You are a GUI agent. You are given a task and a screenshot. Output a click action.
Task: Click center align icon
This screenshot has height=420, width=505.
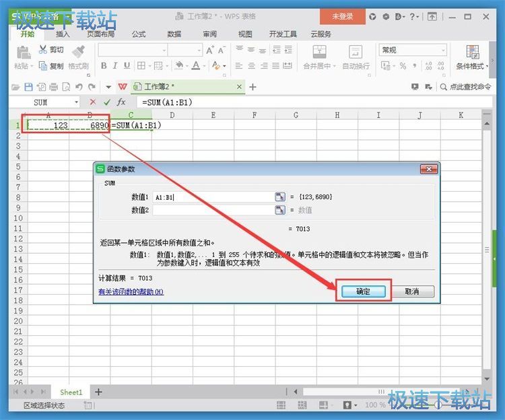point(251,66)
